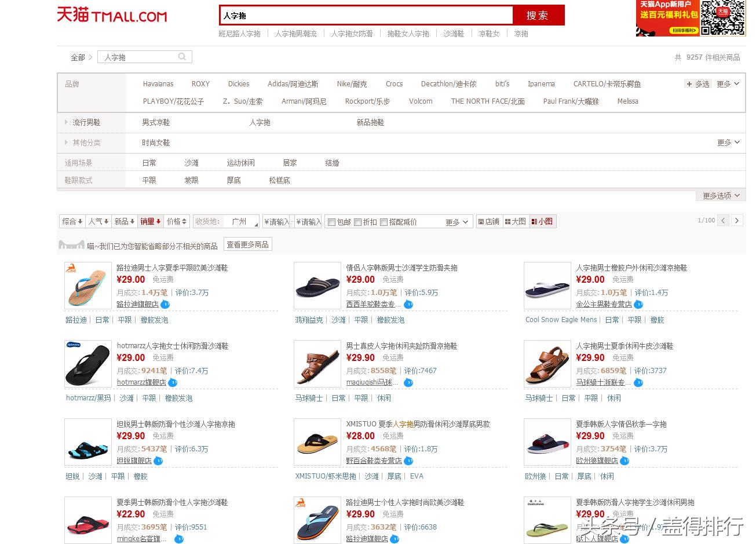
Task: Enable the 包邮 free shipping checkbox
Action: point(331,221)
